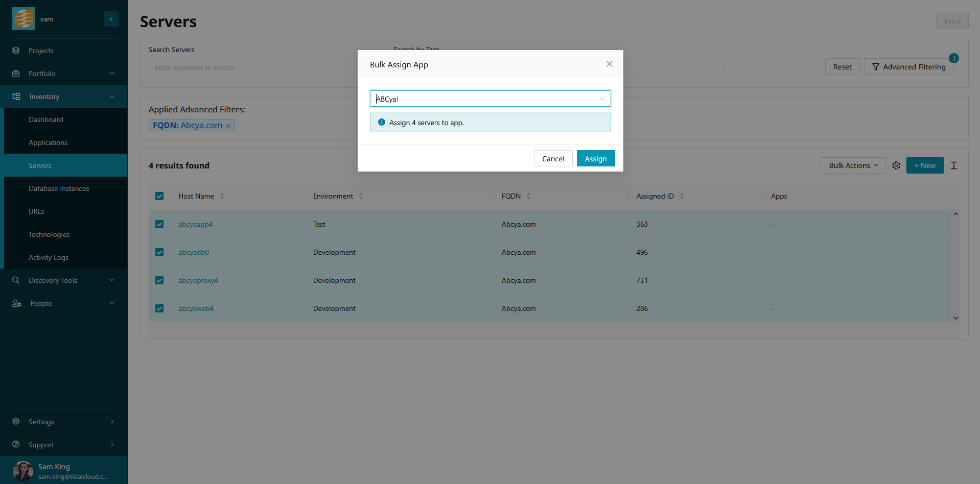Uncheck the abcyaapp4 server row
This screenshot has width=980, height=484.
click(159, 224)
